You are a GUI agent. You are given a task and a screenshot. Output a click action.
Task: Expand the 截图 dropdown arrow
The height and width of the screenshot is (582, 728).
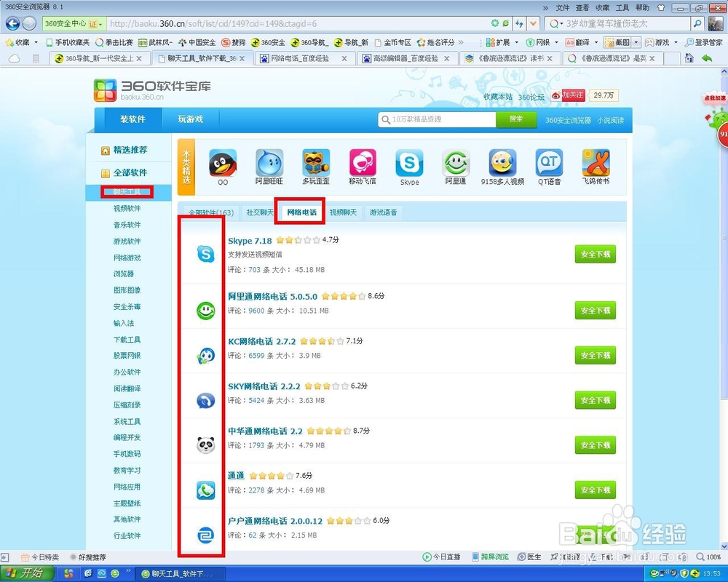pyautogui.click(x=636, y=42)
